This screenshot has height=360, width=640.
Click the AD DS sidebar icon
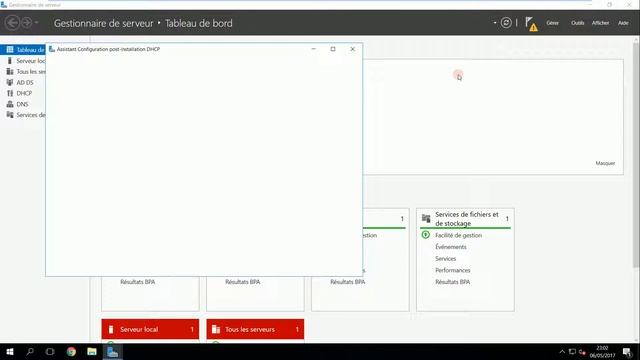pyautogui.click(x=10, y=82)
